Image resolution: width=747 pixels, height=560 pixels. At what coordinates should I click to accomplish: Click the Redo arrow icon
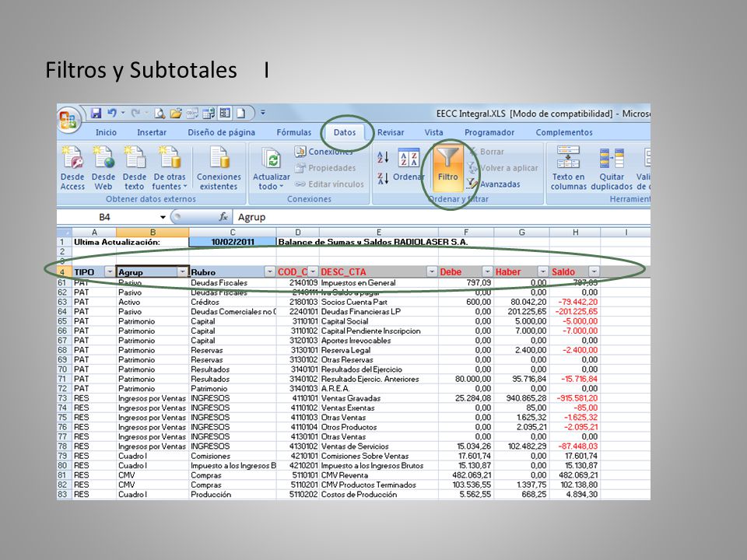tap(135, 114)
